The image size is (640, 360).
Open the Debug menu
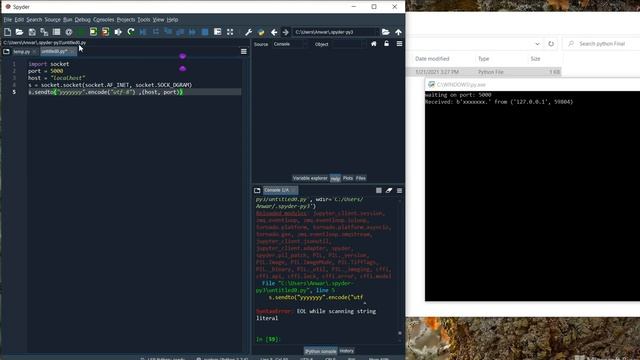[x=82, y=20]
